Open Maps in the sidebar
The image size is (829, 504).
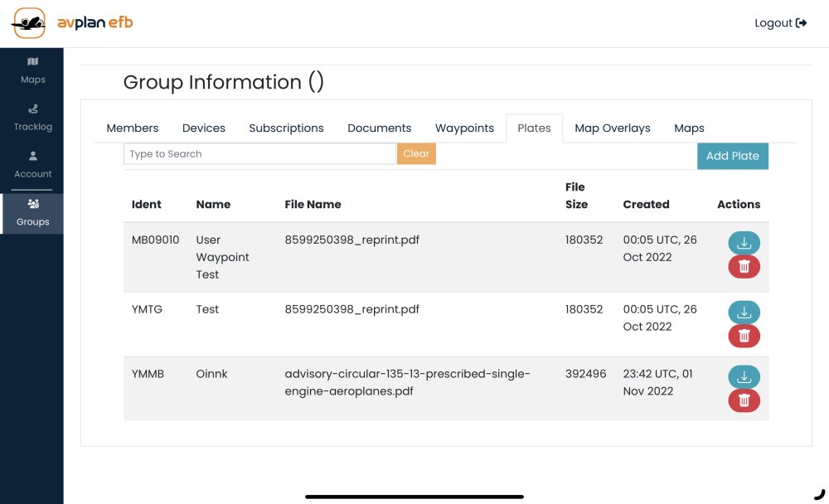[32, 70]
